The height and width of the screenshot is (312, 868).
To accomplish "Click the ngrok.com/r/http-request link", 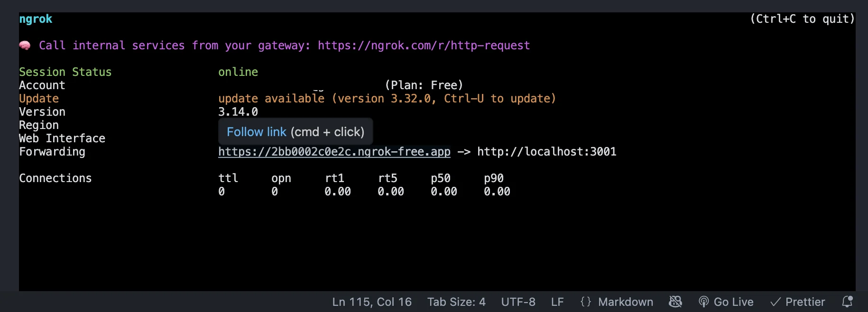I will 424,46.
